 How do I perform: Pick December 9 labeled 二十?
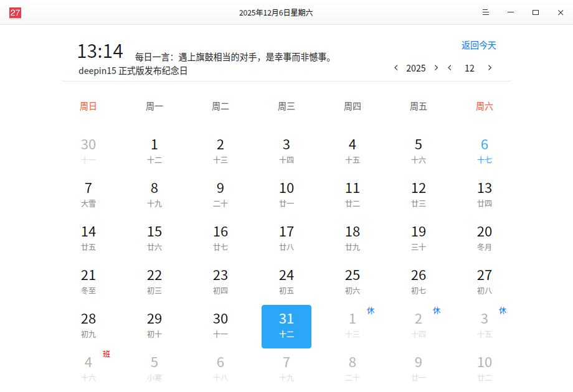220,195
